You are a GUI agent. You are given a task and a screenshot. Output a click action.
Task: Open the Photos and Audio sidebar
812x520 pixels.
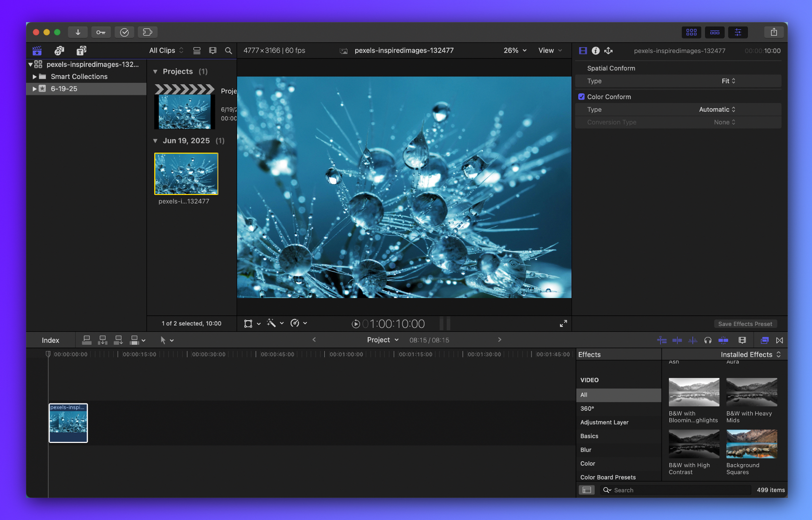tap(59, 51)
